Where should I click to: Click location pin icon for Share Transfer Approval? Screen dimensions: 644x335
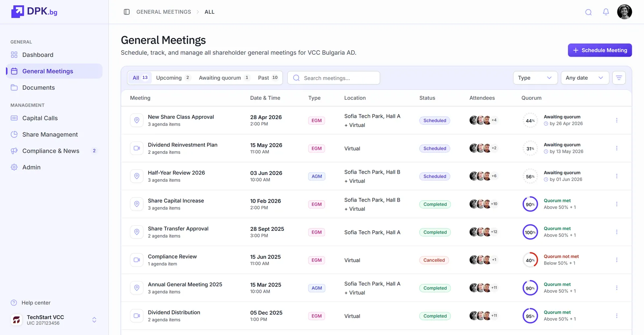(137, 232)
